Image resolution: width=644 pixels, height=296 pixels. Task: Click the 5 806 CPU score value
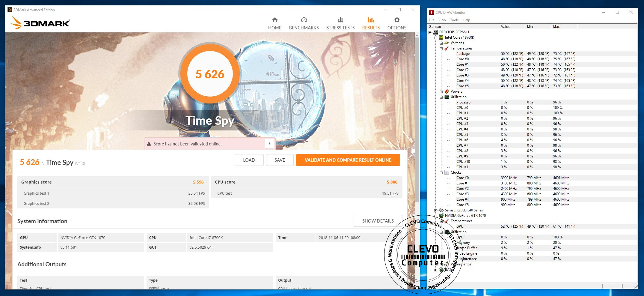point(392,182)
